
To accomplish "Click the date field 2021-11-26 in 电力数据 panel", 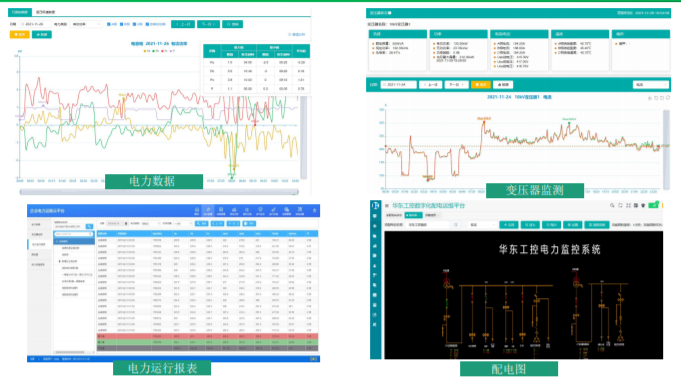I will coord(35,24).
